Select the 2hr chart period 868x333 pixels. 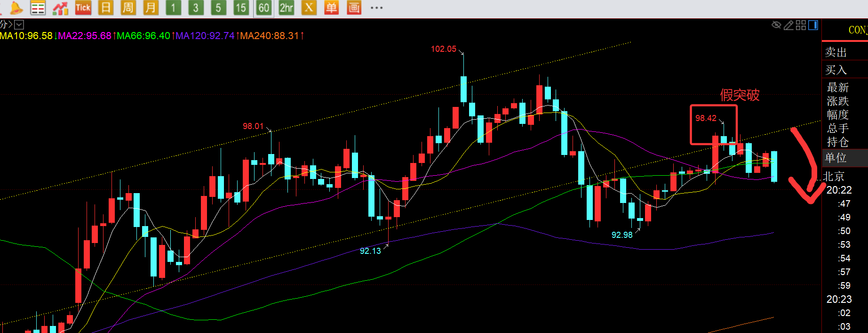(x=286, y=8)
